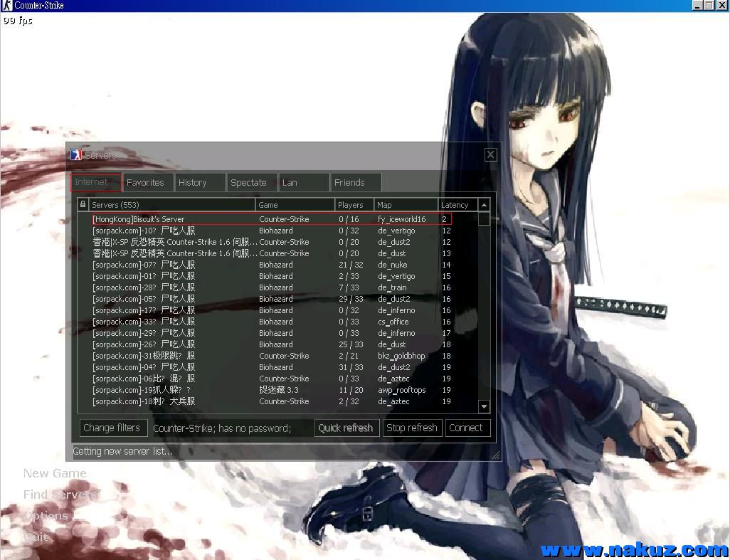Open the Favorites tab

[x=148, y=182]
